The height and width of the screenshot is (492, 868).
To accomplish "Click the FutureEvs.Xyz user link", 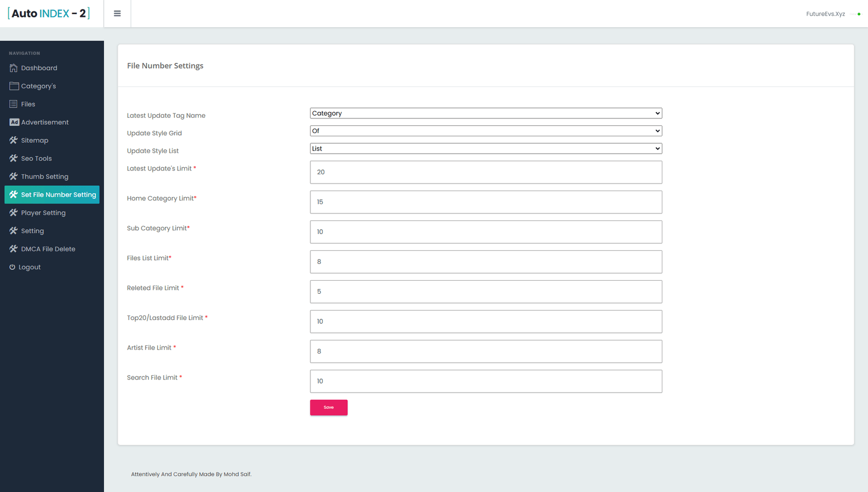I will (825, 14).
